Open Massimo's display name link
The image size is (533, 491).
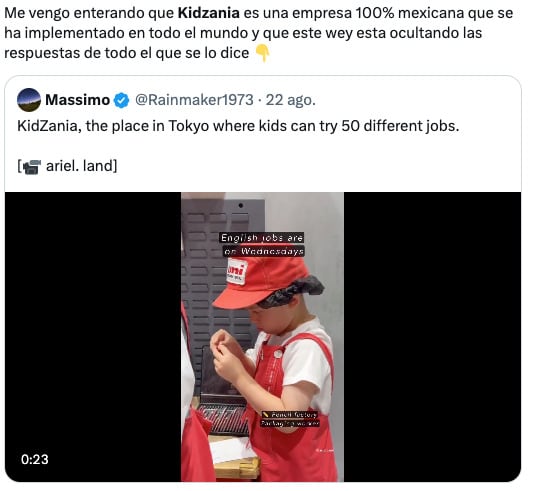point(78,100)
